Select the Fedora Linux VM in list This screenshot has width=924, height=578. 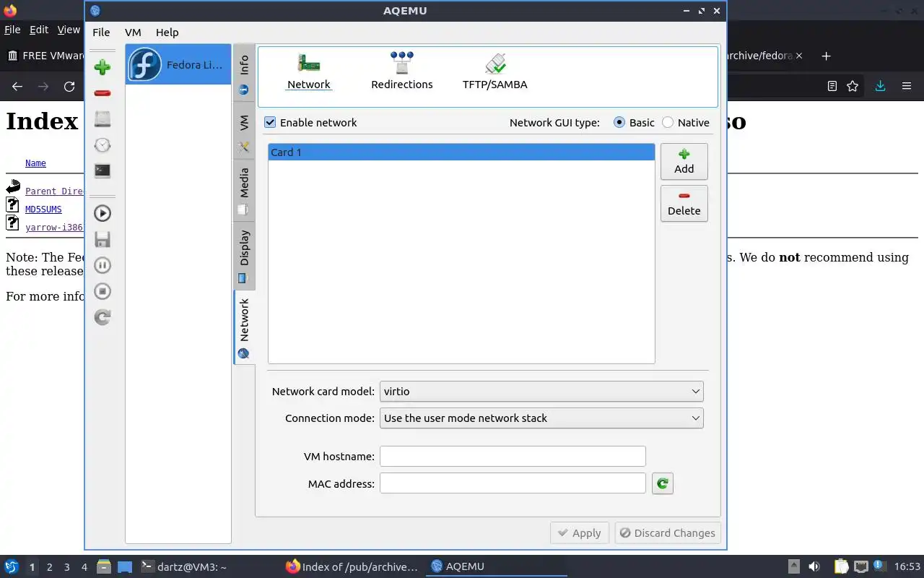click(178, 65)
